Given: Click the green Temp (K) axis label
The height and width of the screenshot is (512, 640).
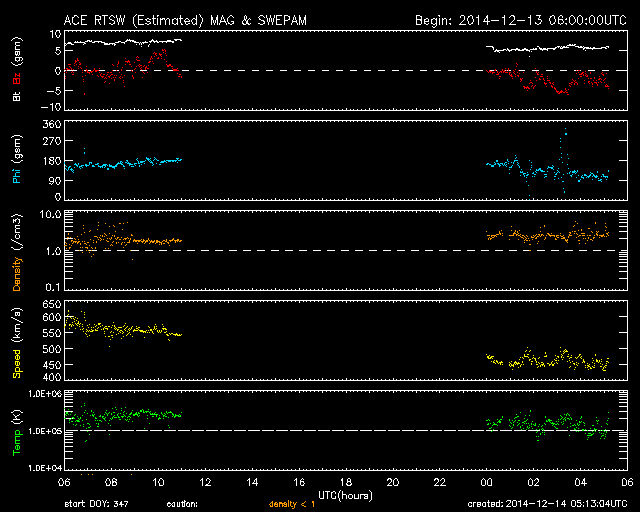Looking at the screenshot, I should click(17, 433).
